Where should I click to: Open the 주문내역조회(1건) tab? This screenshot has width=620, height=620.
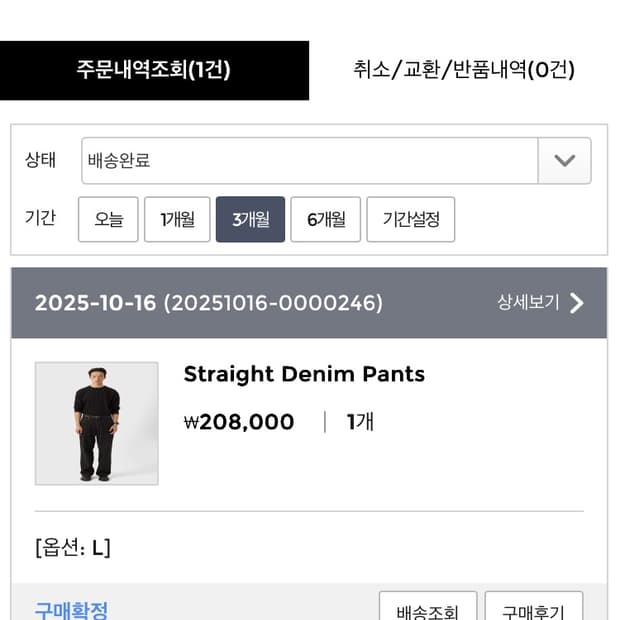[x=154, y=70]
